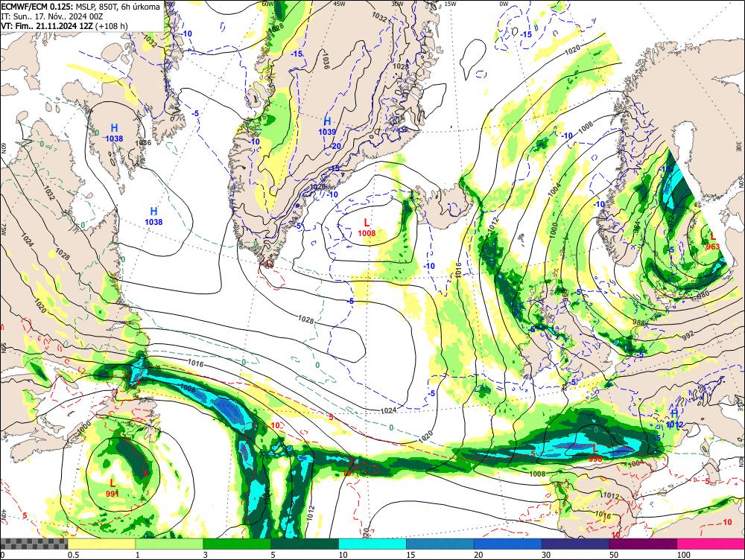Click the '45W' longitude label
This screenshot has width=745, height=560.
[339, 4]
